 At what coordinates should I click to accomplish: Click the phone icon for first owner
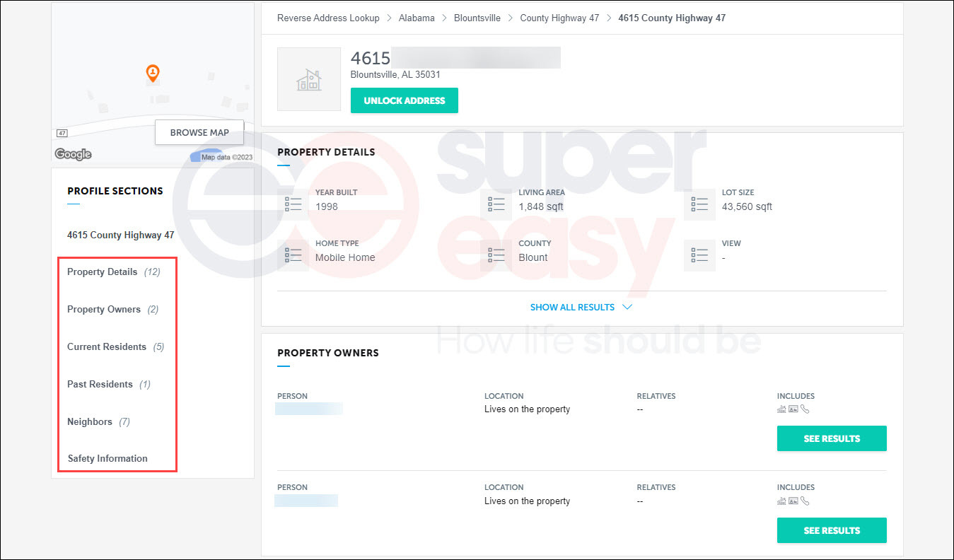tap(805, 409)
